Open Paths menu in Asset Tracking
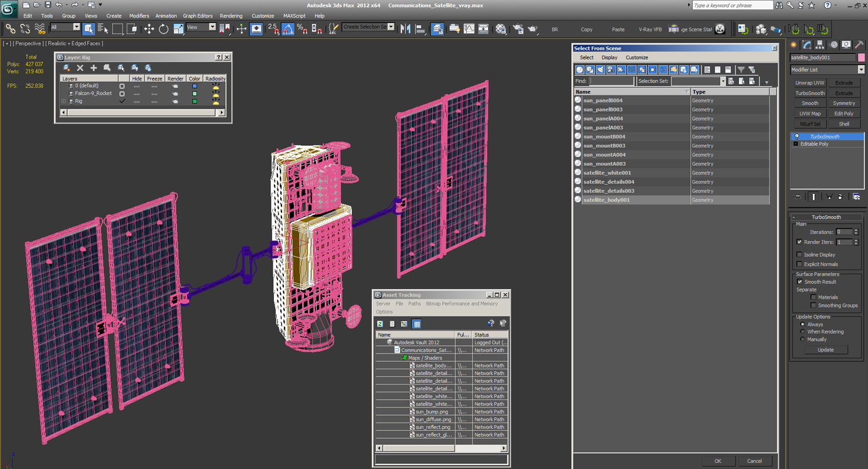The width and height of the screenshot is (868, 469). [415, 304]
